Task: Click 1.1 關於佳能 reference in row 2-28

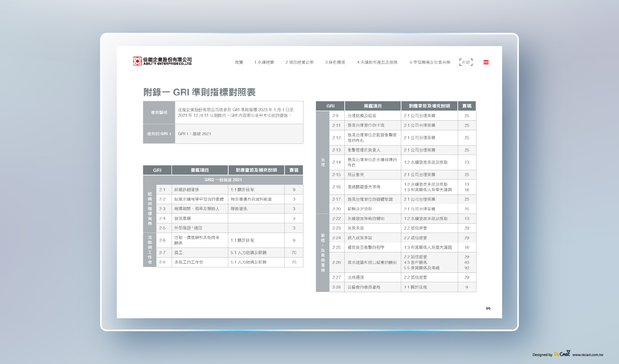Action: coord(415,287)
